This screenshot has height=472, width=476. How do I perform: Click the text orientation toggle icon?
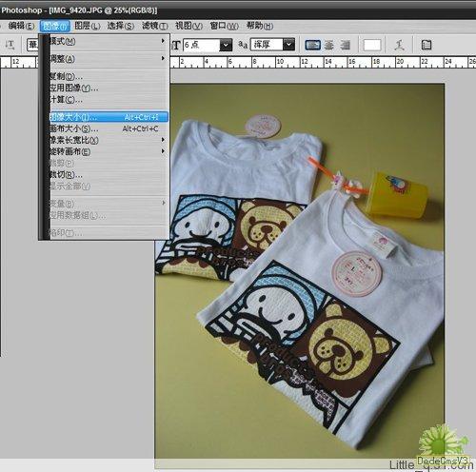[10, 45]
